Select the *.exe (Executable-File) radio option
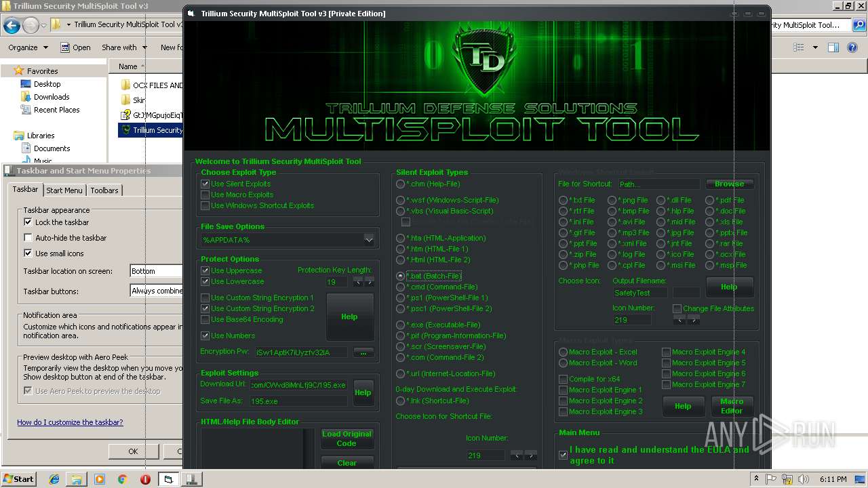This screenshot has width=868, height=488. click(401, 325)
